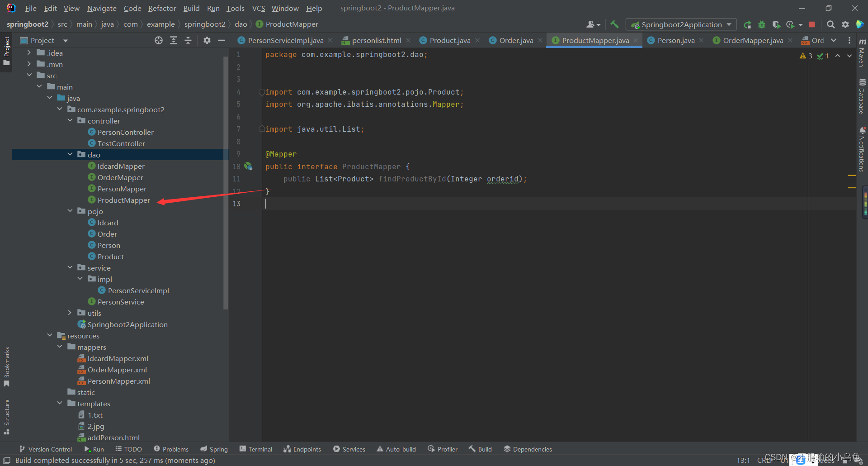Viewport: 868px width, 466px height.
Task: Open the Problems tool window
Action: pos(171,449)
